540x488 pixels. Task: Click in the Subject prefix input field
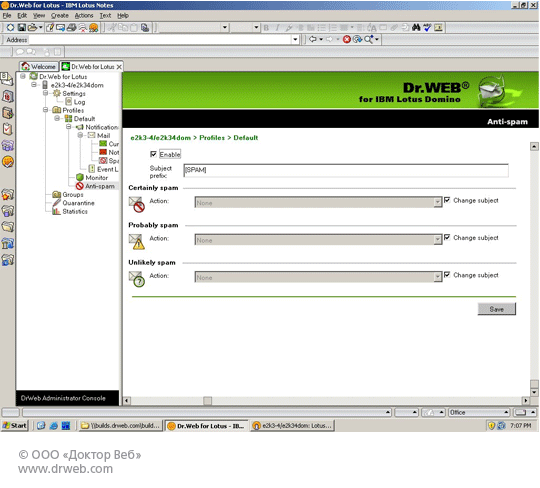346,170
